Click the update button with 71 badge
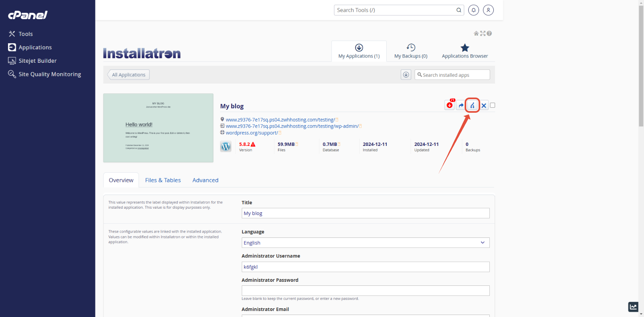Screen dimensions: 644x317 coord(450,105)
